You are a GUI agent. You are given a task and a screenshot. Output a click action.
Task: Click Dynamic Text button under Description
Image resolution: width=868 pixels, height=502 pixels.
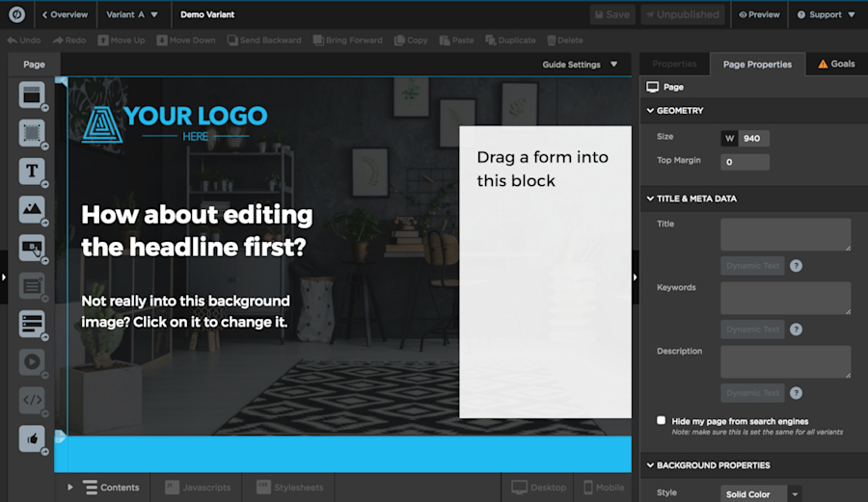coord(753,393)
